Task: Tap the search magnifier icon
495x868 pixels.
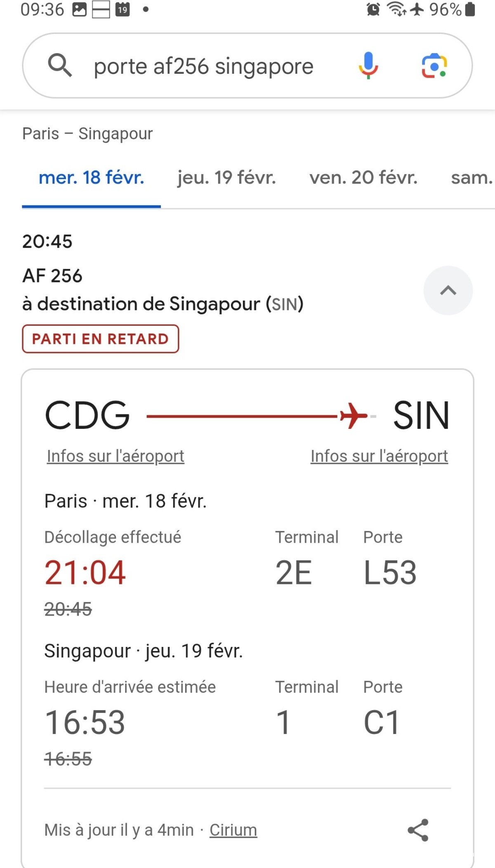Action: [60, 65]
